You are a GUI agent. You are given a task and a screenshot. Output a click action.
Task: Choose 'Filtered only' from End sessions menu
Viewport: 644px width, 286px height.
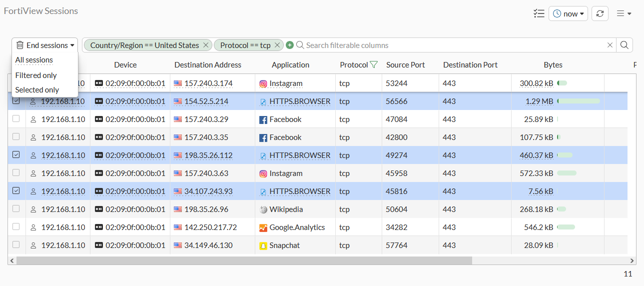tap(36, 75)
